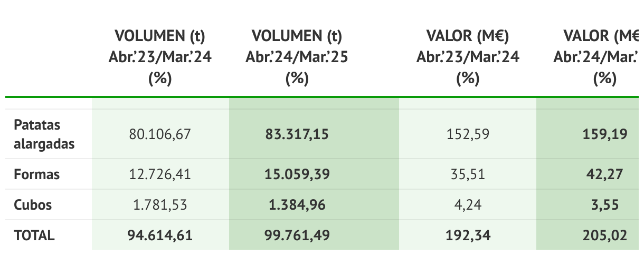This screenshot has height=255, width=644.
Task: Click the value 35,51
Action: pos(468,174)
